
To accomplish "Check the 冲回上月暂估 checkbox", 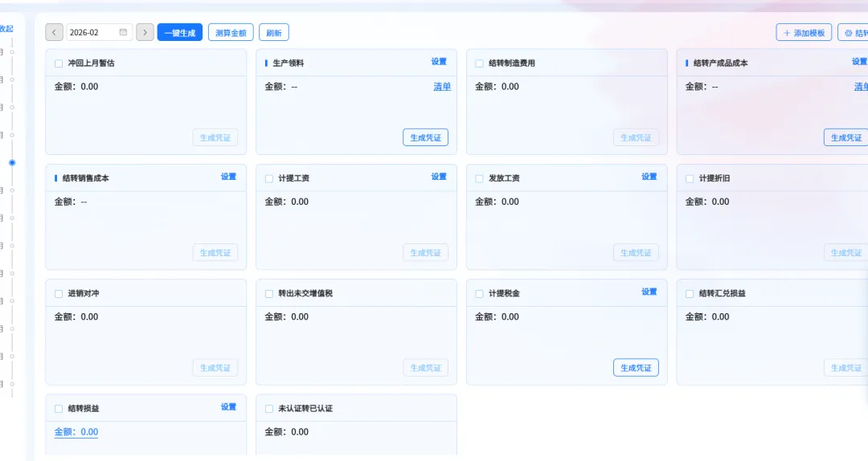I will (x=59, y=63).
